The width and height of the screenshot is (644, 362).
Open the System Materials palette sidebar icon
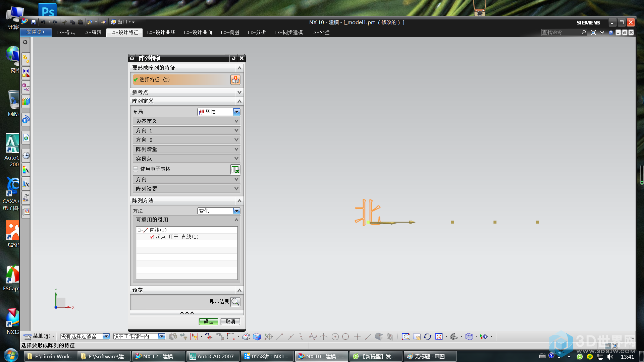(26, 170)
